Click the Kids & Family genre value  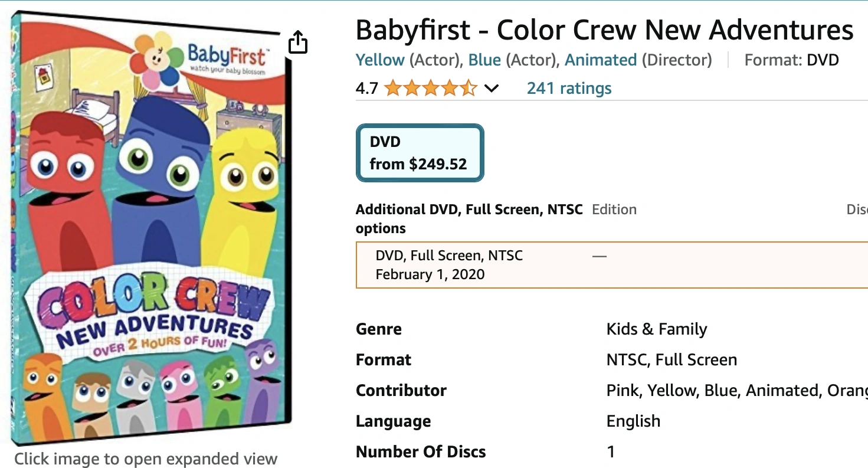click(656, 329)
